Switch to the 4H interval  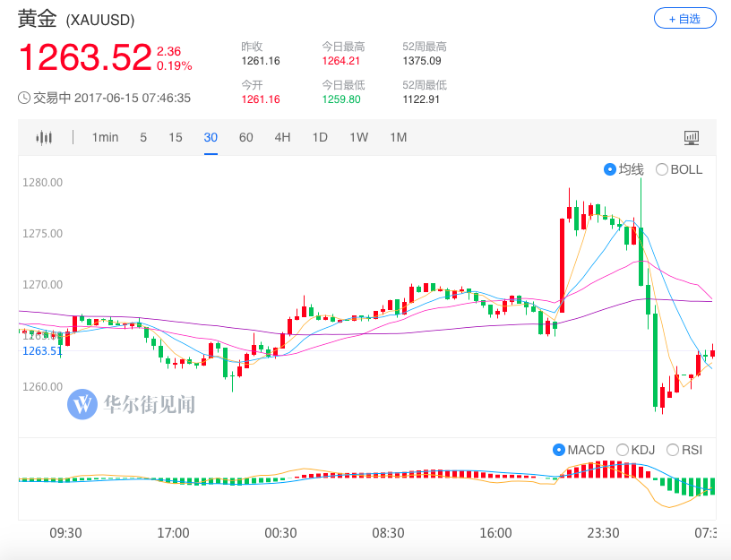(x=282, y=138)
